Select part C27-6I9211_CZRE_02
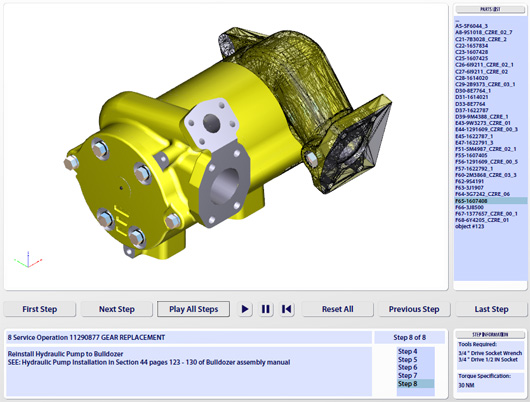The image size is (530, 402). click(481, 72)
